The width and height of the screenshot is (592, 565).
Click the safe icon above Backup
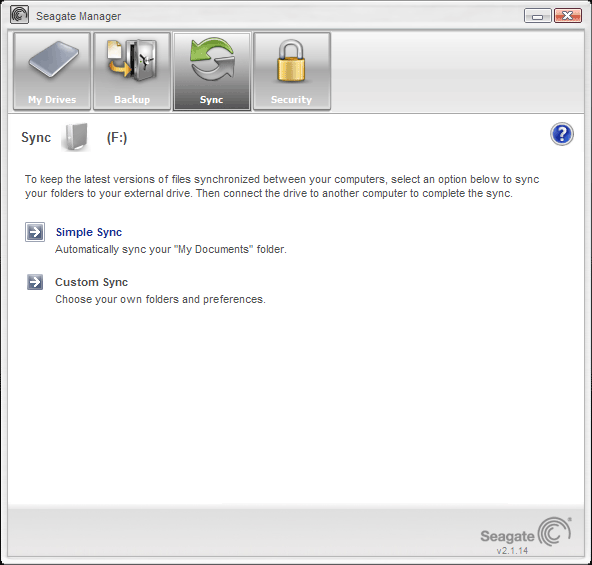[x=132, y=60]
